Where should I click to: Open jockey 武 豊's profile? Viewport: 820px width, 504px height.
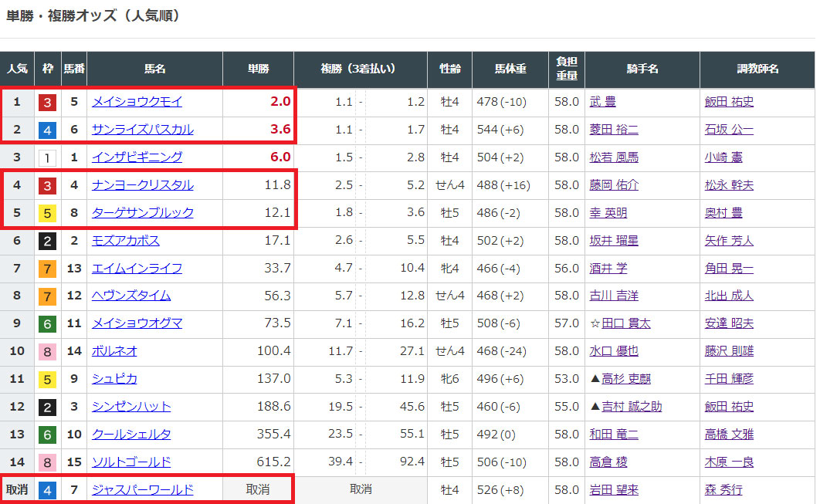click(602, 102)
